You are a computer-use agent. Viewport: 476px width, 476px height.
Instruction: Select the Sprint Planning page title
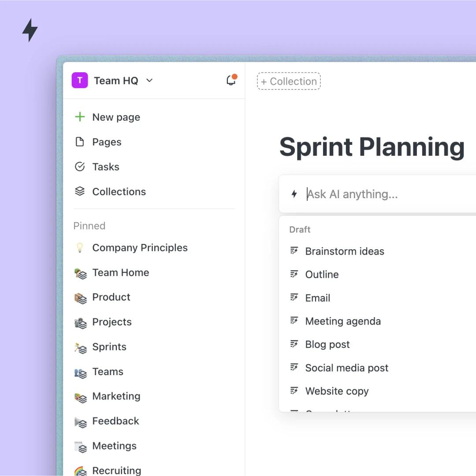(x=372, y=147)
